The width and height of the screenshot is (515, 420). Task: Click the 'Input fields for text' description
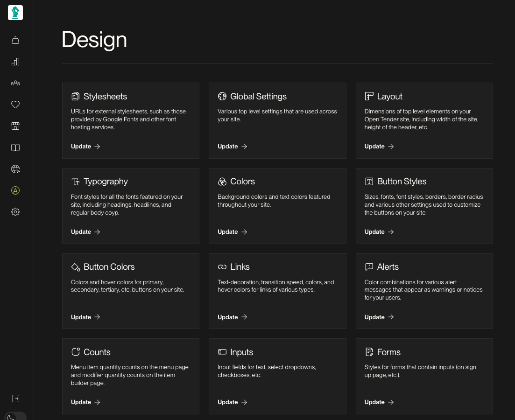(267, 371)
